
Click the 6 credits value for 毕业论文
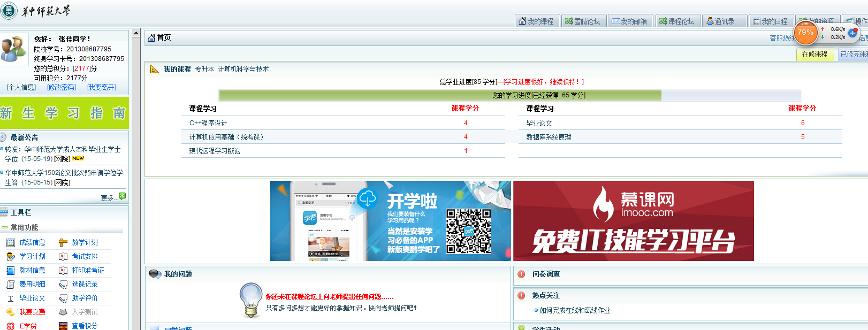click(x=803, y=123)
